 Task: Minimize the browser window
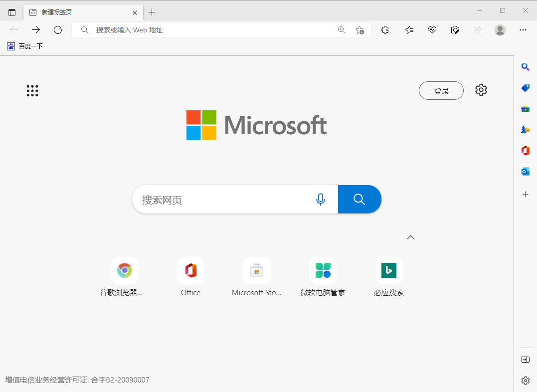point(480,10)
